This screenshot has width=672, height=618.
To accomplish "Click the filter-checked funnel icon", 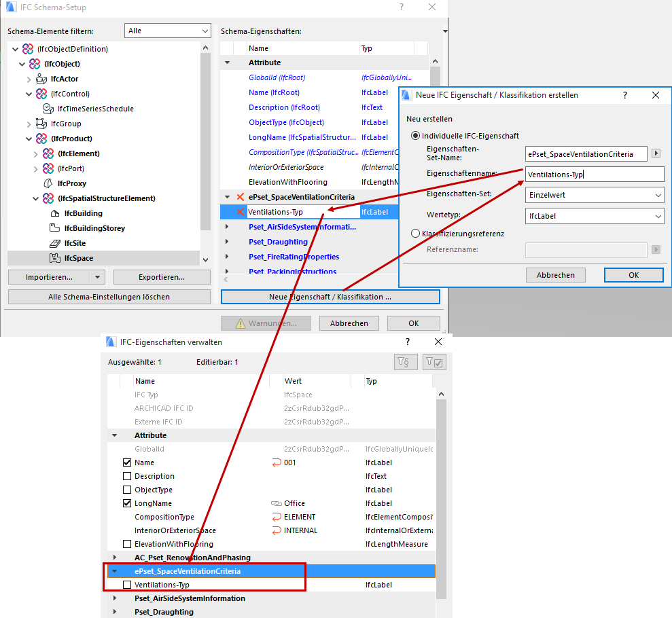I will pos(435,362).
